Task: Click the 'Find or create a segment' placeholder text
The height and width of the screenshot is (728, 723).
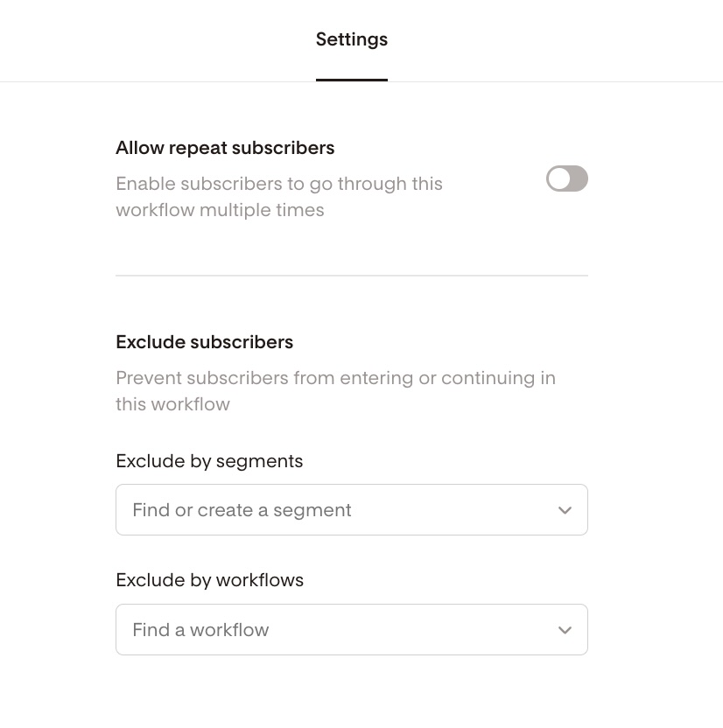Action: tap(242, 510)
